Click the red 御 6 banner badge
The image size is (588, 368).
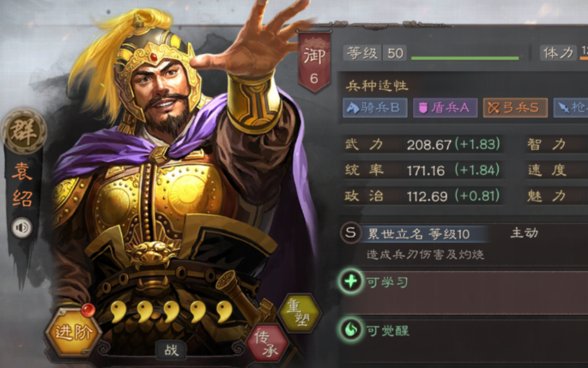[314, 61]
